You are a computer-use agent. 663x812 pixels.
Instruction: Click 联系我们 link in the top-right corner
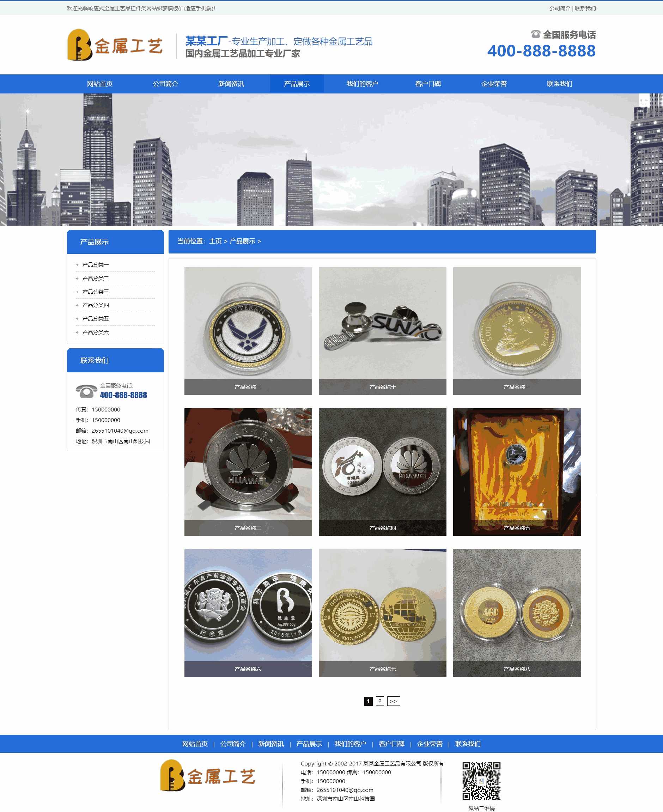[585, 8]
